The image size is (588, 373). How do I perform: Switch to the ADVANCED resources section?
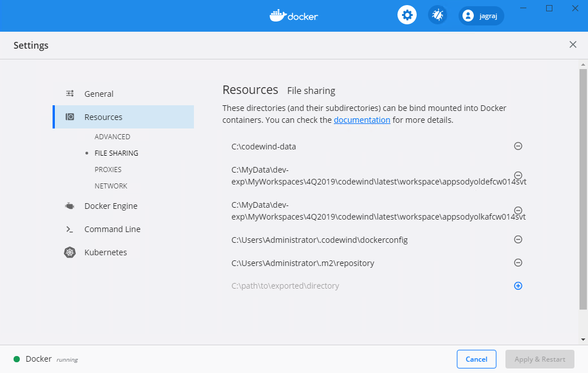[112, 136]
